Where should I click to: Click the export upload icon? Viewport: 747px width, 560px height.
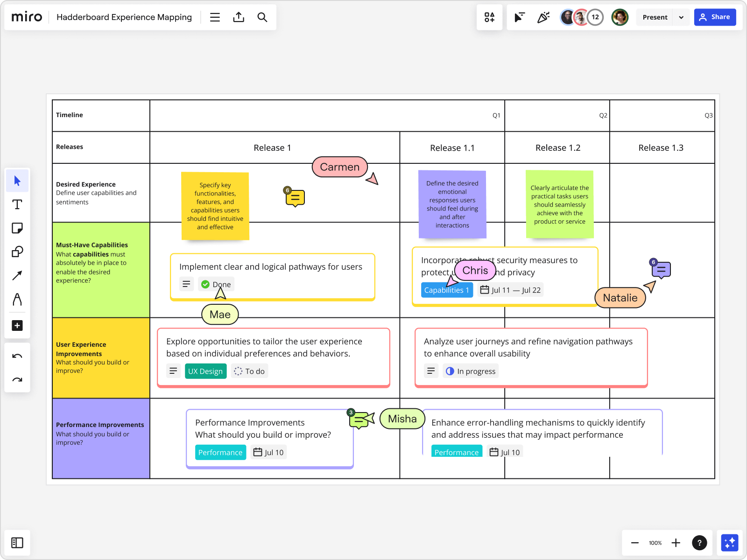point(239,17)
